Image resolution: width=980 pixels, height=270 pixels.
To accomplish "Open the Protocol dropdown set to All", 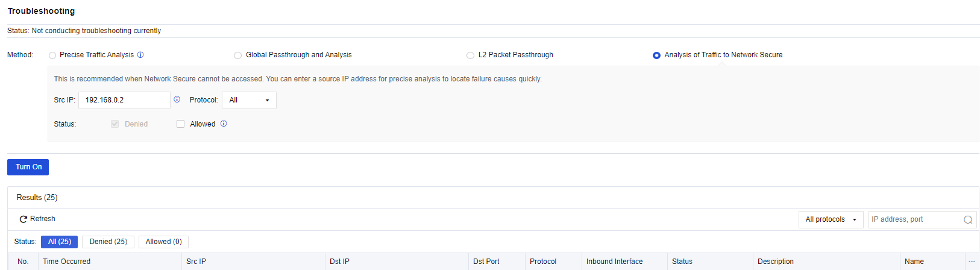I will click(249, 100).
